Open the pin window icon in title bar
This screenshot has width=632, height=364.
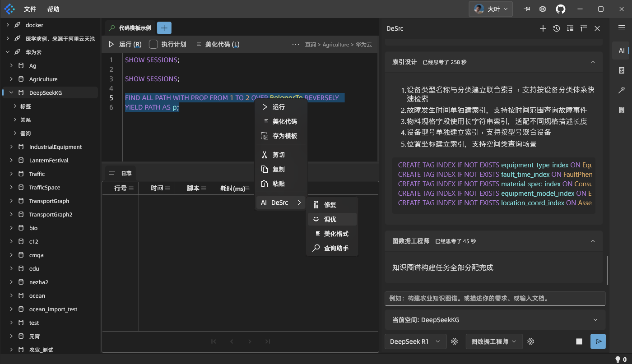coord(527,9)
